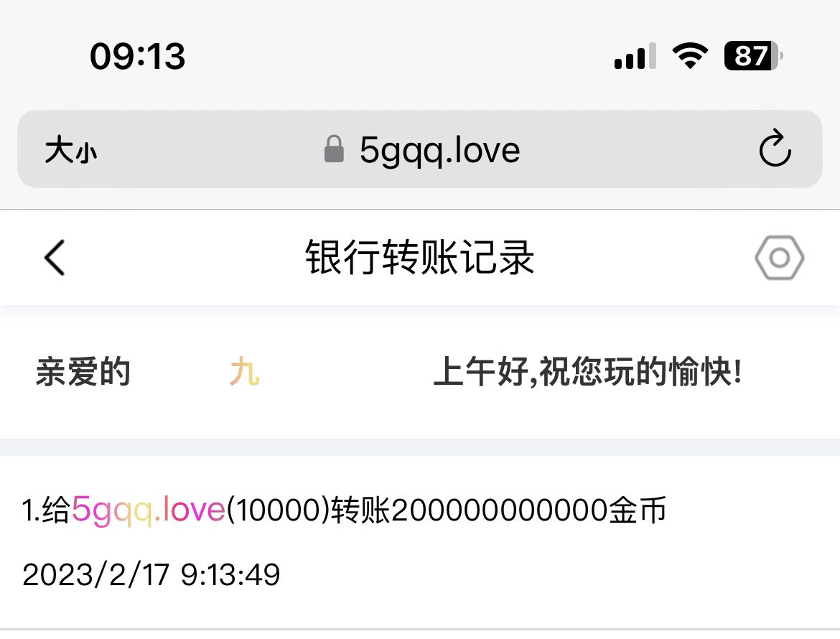Tap the 银行转账记录 page title
This screenshot has height=639, width=840.
click(420, 258)
